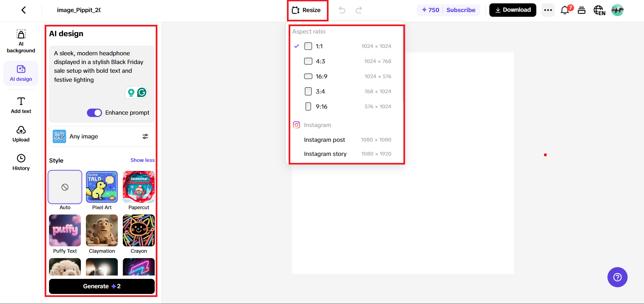
Task: Select the Puffy Text style
Action: (x=65, y=231)
